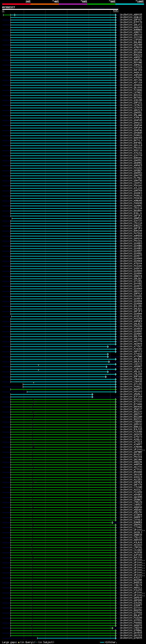This screenshot has width=146, height=644.
Task: Select hit UniRef100_B8LW77
Action: tap(131, 615)
